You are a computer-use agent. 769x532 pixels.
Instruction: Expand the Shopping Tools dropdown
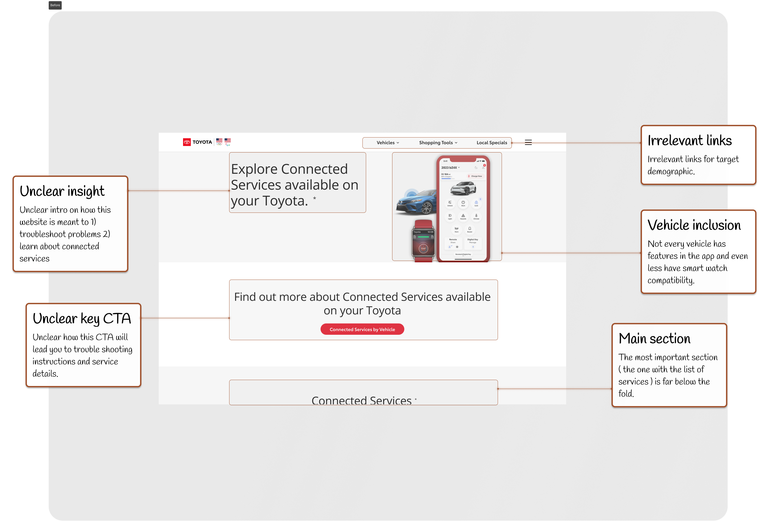pyautogui.click(x=438, y=143)
